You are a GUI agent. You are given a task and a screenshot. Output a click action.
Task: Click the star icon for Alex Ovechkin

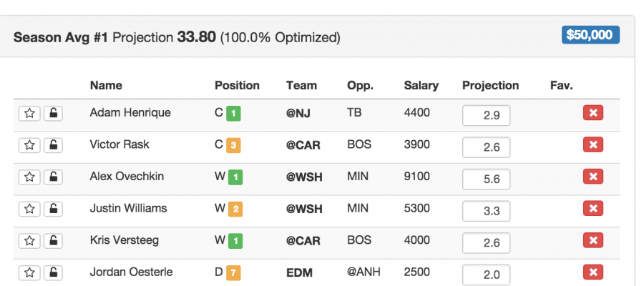coord(29,177)
